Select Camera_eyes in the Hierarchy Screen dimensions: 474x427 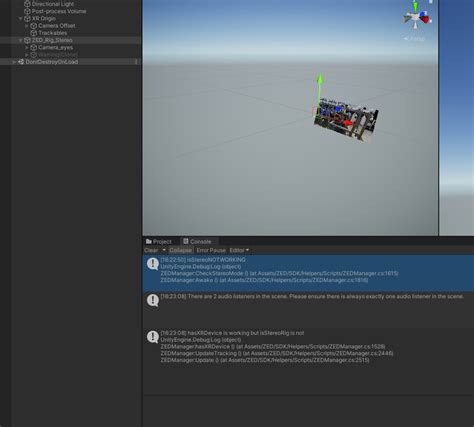click(x=55, y=48)
